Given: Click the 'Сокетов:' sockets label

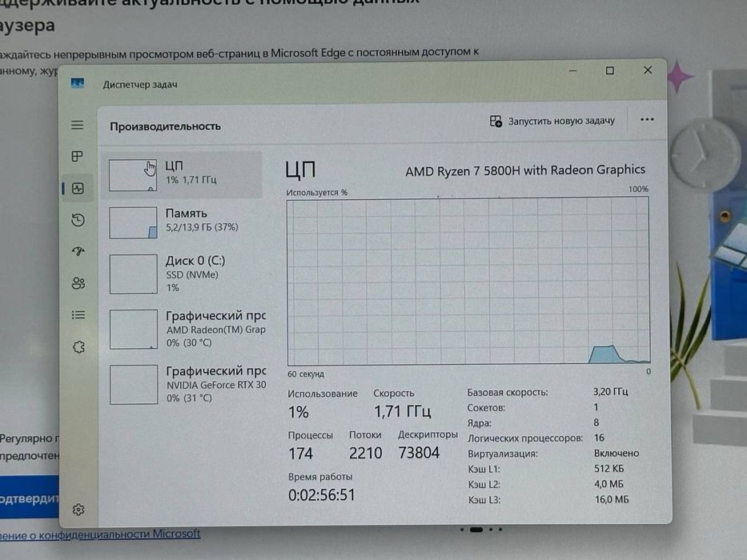Looking at the screenshot, I should click(486, 408).
